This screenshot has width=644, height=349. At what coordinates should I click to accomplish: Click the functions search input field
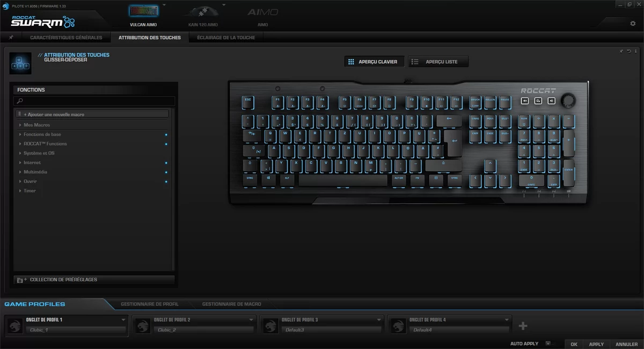click(94, 101)
